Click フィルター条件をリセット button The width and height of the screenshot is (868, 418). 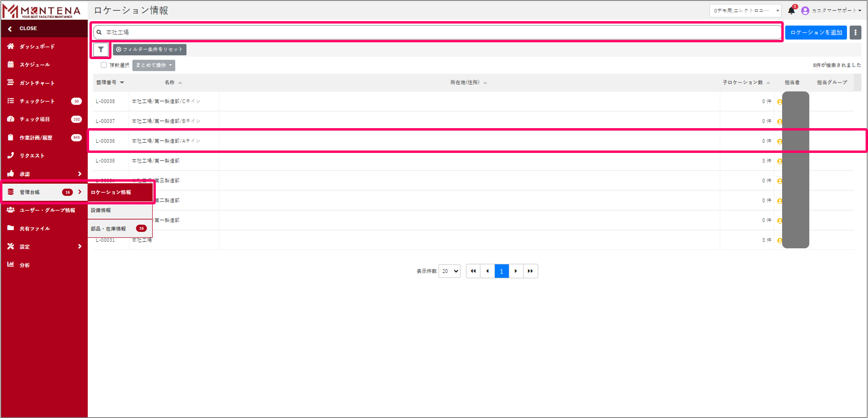pyautogui.click(x=150, y=50)
